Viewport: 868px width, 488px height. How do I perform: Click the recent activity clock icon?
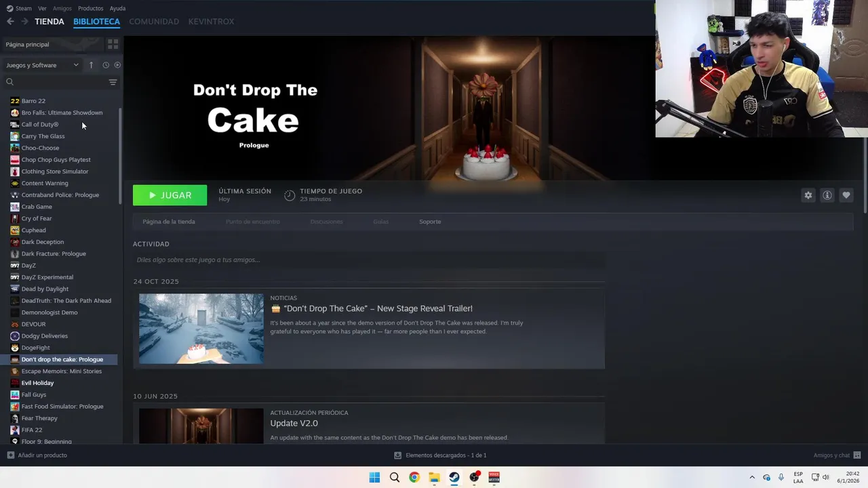point(106,65)
